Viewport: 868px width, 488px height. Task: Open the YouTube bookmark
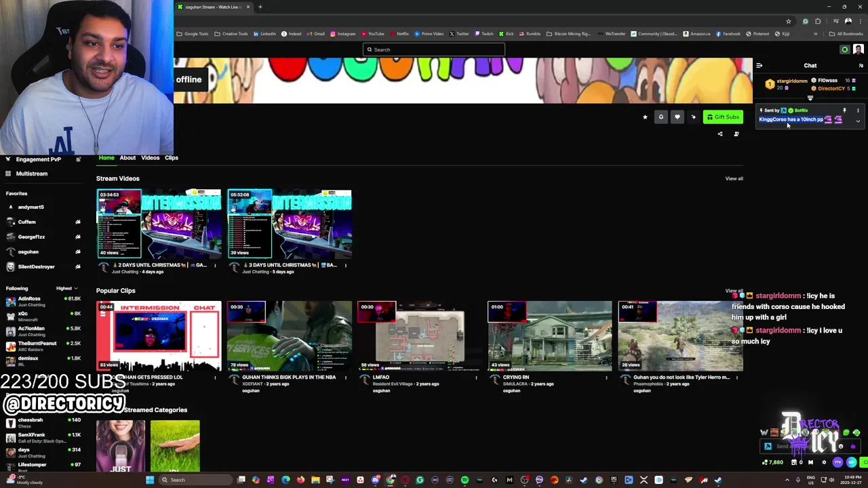click(x=373, y=34)
